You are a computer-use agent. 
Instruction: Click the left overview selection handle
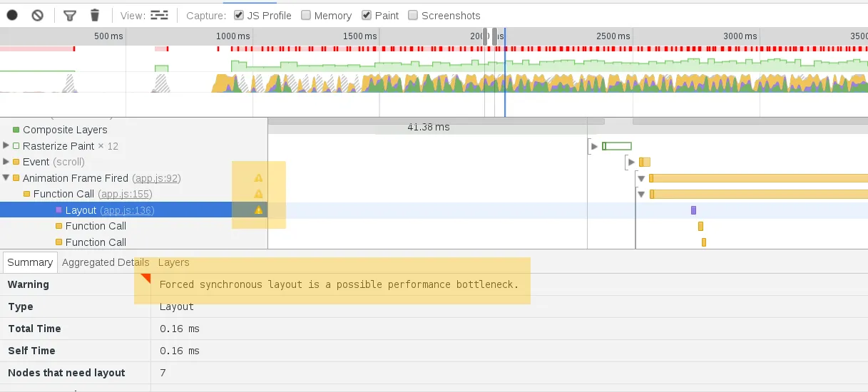[485, 37]
